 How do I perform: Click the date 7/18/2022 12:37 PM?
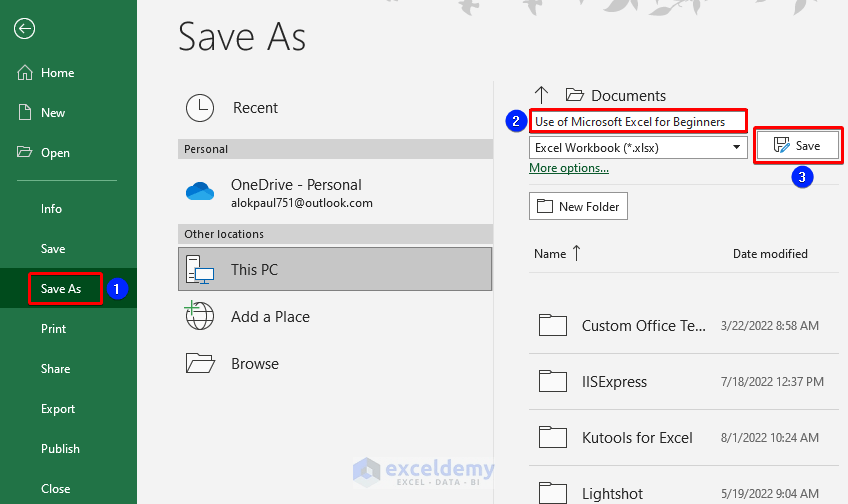point(772,382)
